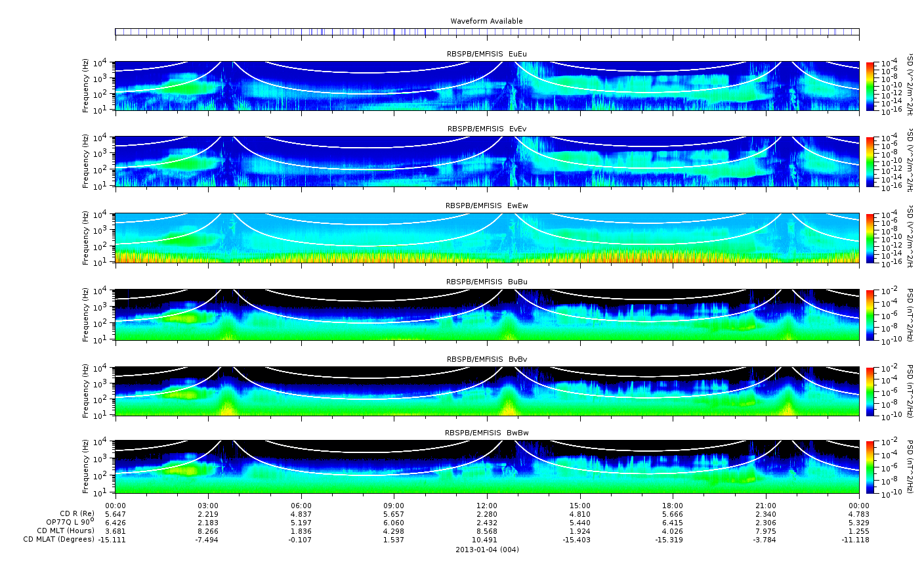Click the CD MLAT (Degrees) row label
This screenshot has height=564, width=924.
[x=59, y=540]
